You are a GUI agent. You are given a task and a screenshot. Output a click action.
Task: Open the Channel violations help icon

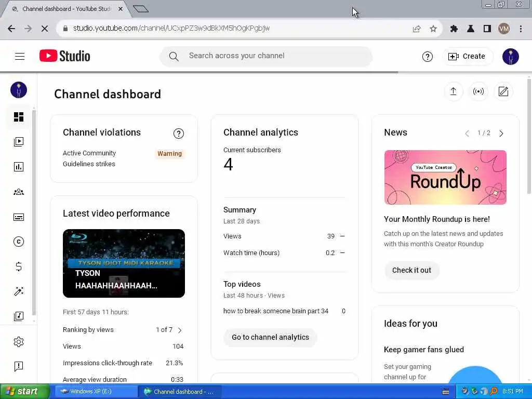pyautogui.click(x=179, y=134)
